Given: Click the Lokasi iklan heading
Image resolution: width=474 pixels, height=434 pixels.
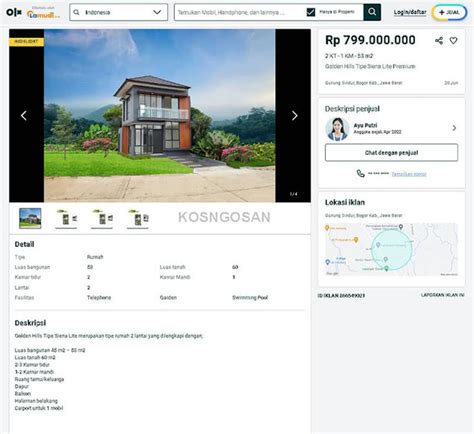Looking at the screenshot, I should pos(345,202).
